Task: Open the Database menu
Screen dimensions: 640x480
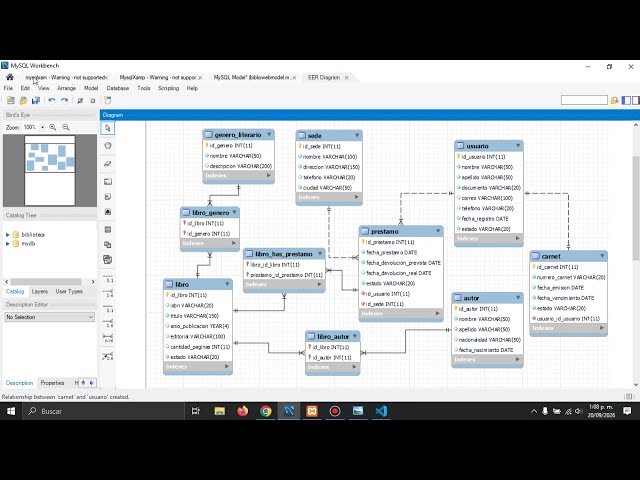Action: [x=118, y=88]
